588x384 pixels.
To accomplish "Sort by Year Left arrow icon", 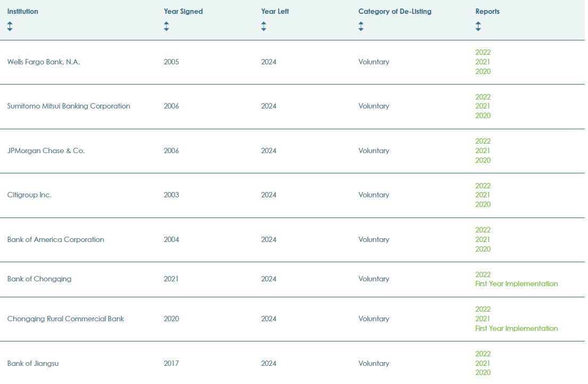I will tap(264, 26).
